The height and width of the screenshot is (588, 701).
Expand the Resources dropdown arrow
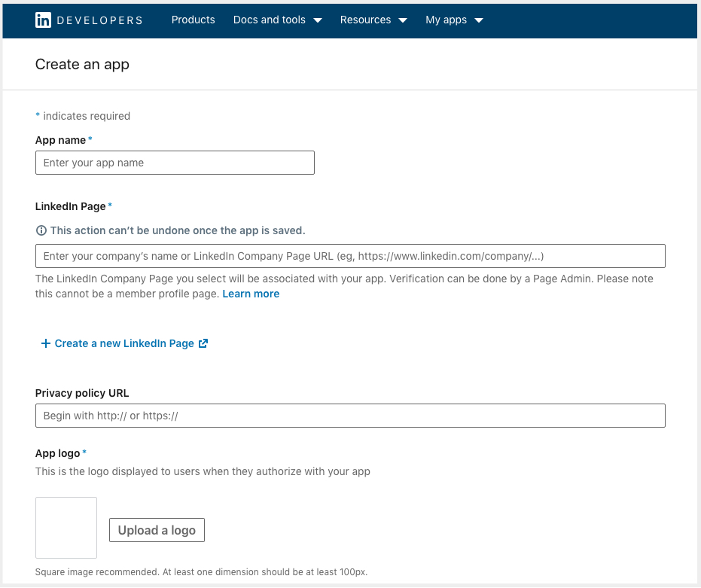[x=403, y=20]
